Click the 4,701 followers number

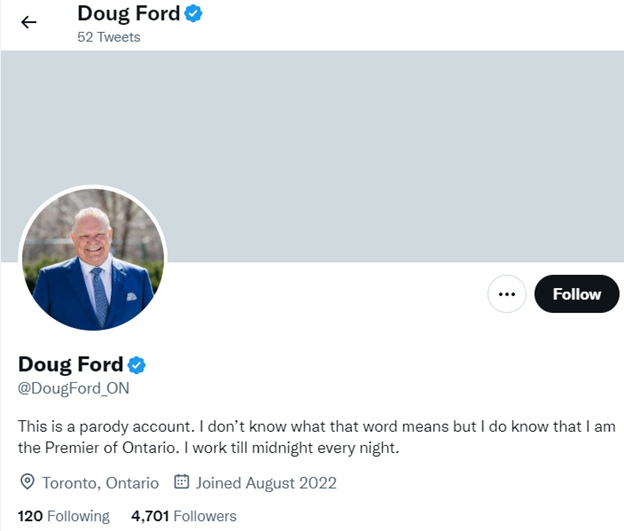(150, 516)
